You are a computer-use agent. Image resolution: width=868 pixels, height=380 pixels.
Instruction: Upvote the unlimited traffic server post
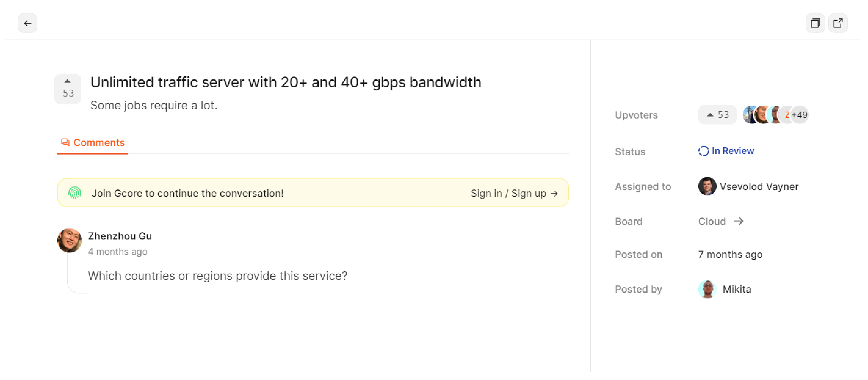[68, 88]
